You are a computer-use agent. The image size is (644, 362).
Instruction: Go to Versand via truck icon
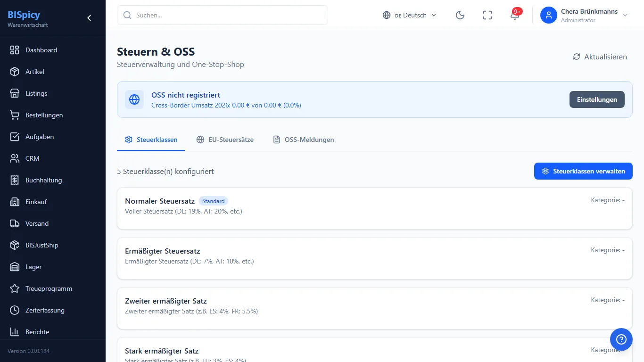[x=15, y=223]
